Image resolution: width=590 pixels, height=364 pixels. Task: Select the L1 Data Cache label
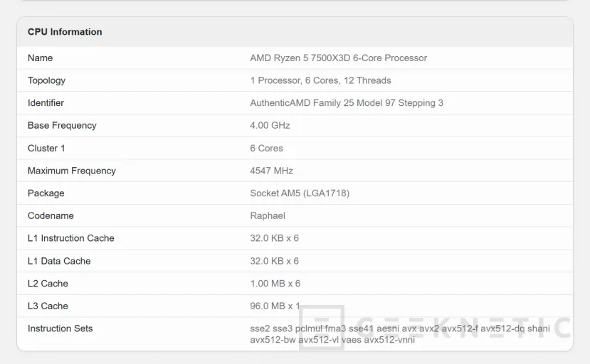59,261
